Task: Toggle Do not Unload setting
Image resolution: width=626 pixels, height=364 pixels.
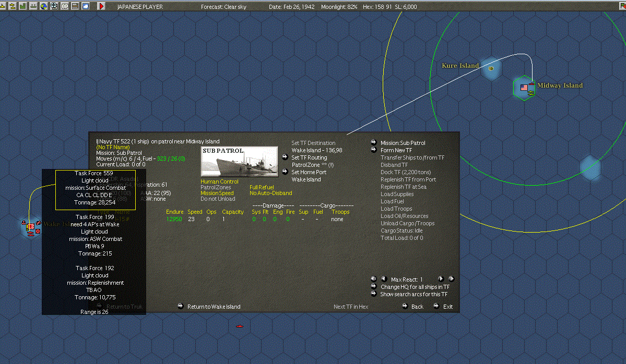Action: [x=218, y=199]
